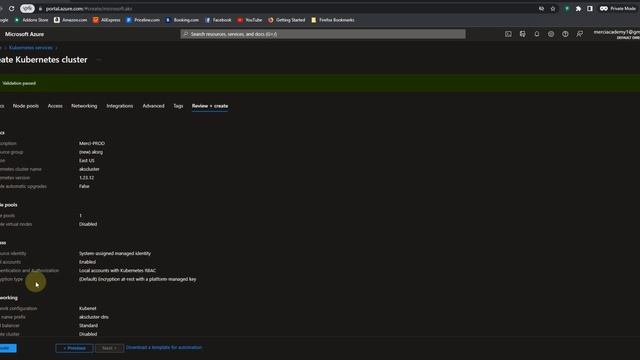
Task: Toggle browser side panel icon
Action: click(590, 9)
